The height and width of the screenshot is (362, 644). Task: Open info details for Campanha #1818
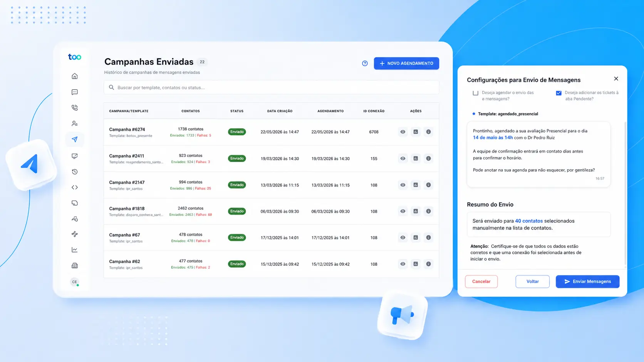428,211
